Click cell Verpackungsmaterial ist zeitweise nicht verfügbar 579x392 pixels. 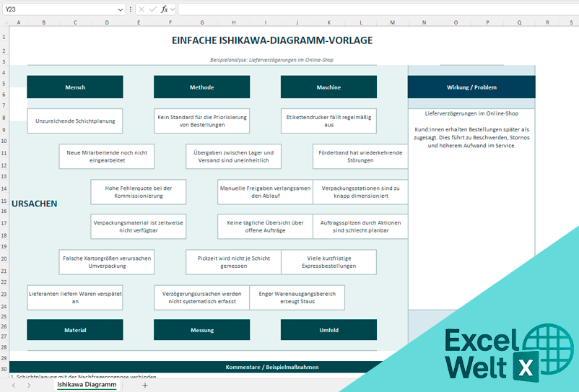[139, 227]
